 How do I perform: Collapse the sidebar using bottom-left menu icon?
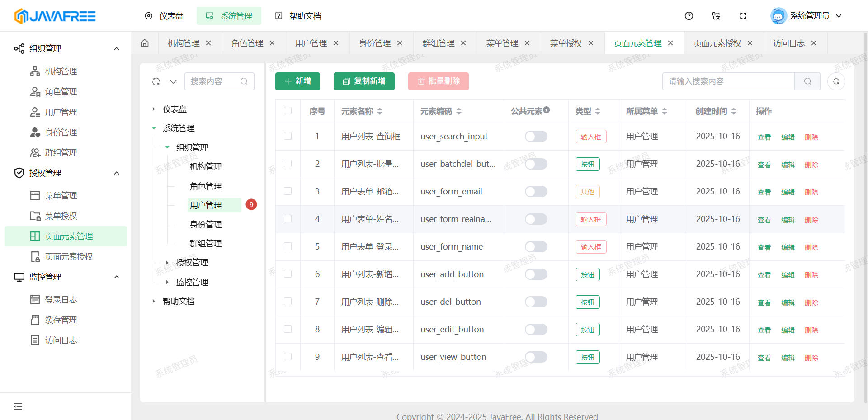click(18, 406)
